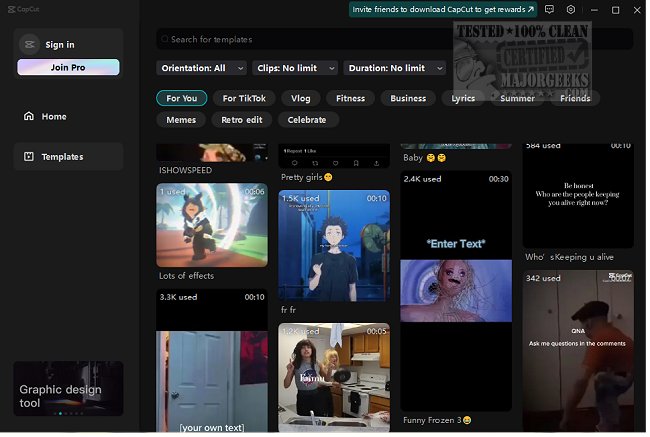Expand the Orientation: All dropdown
The image size is (650, 437).
[202, 68]
